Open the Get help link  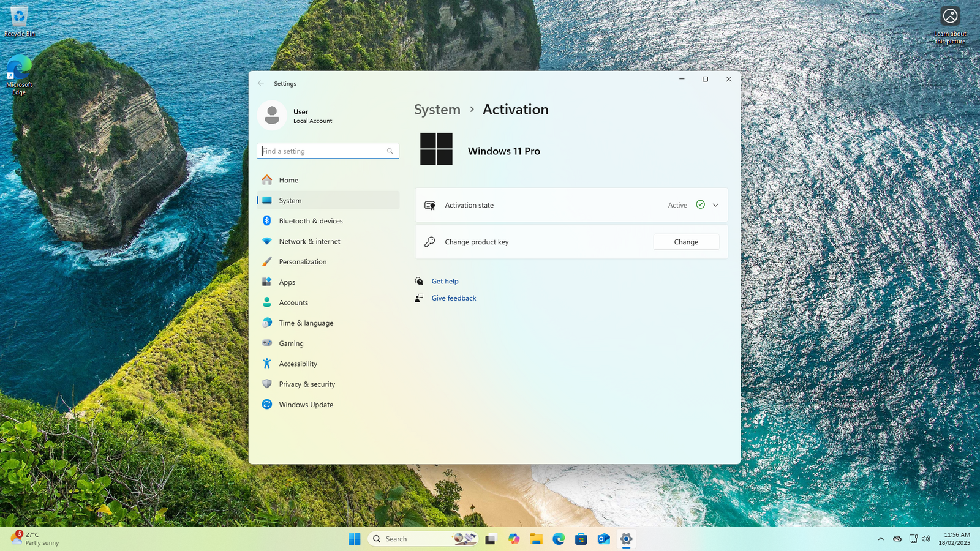[x=445, y=281]
